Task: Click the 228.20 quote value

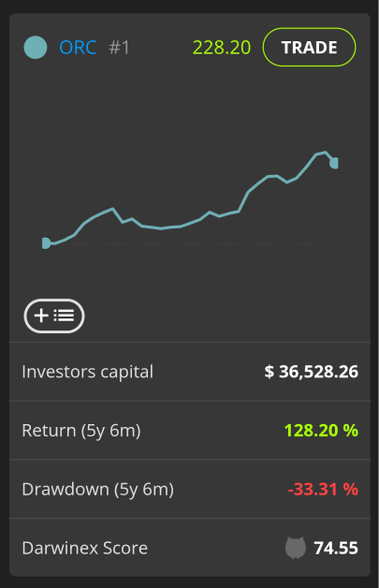Action: click(222, 48)
